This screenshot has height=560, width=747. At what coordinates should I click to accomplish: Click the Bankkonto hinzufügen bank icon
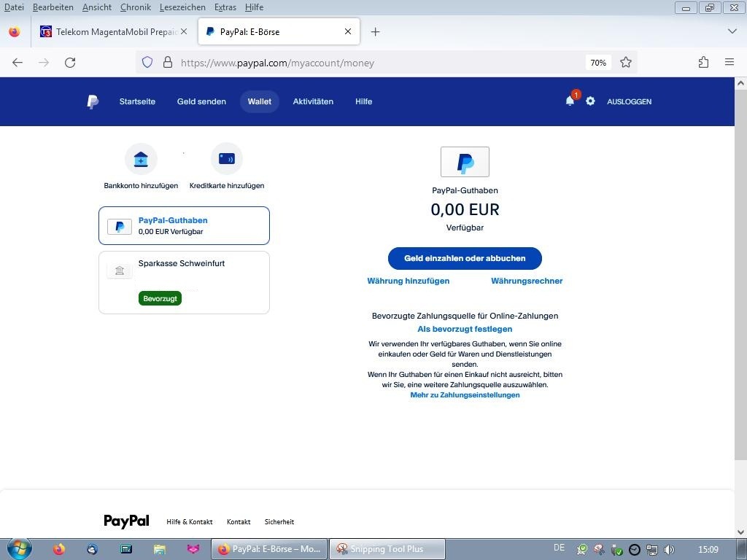(x=141, y=158)
